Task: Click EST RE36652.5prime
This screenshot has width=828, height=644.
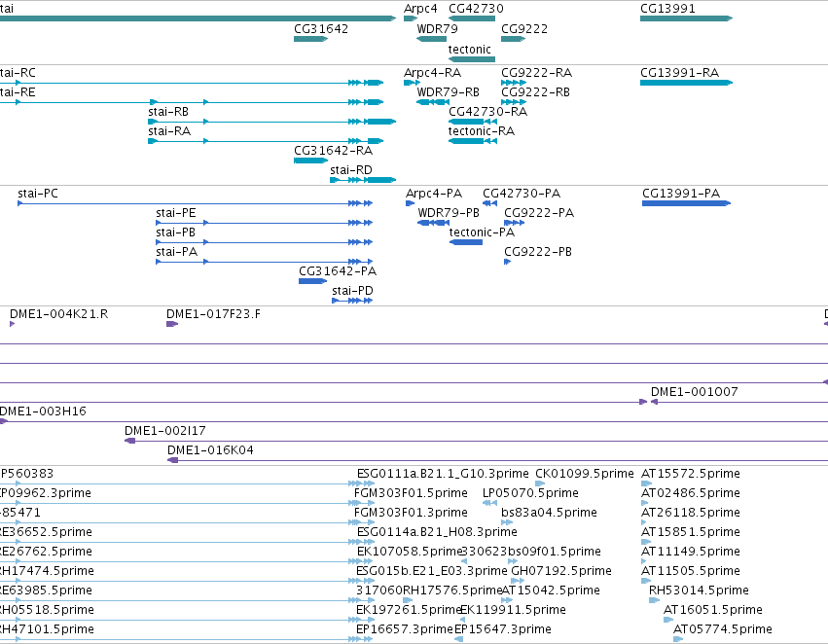Action: coord(46,532)
